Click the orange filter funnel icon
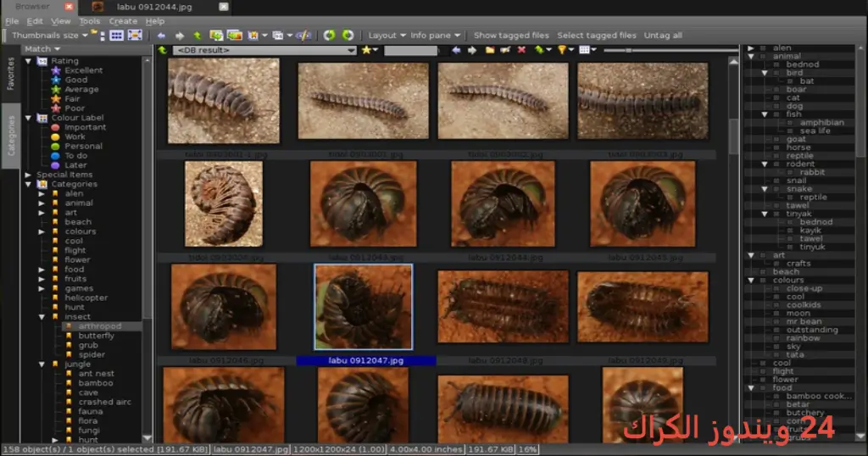Screen dimensions: 868x456 coord(562,50)
